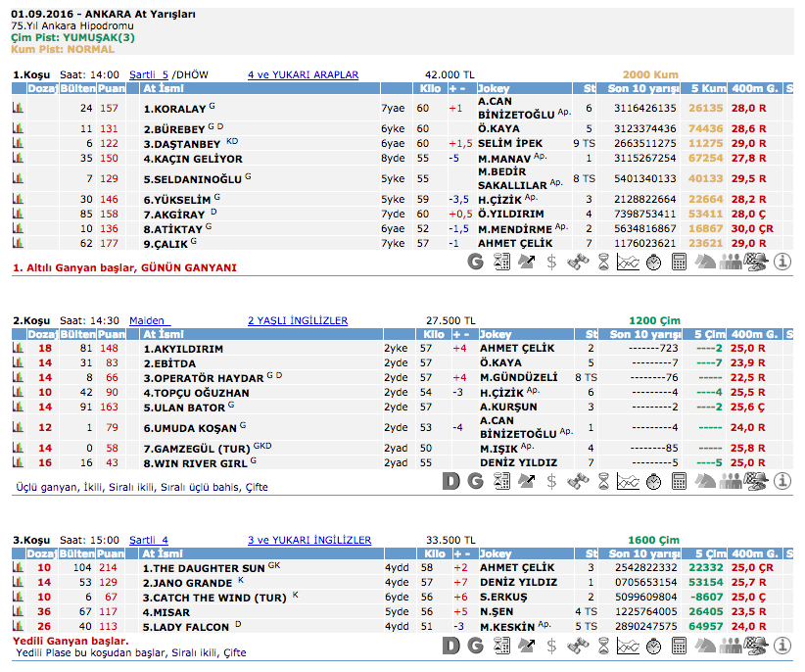The image size is (805, 672).
Task: Open the 4 ve YUKARI ARAPLAR link
Action: (303, 74)
